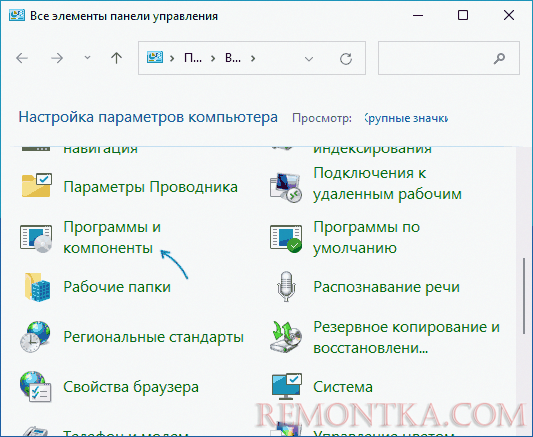Open Подключения к удаленным рабочим link
This screenshot has width=533, height=437.
coord(387,184)
